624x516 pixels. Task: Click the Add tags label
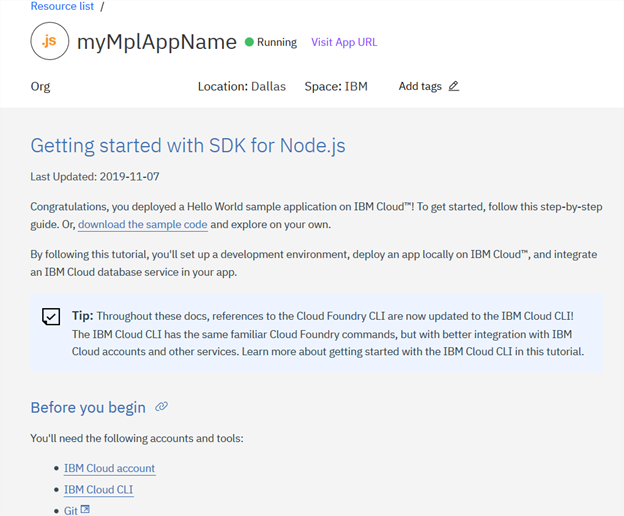click(420, 86)
